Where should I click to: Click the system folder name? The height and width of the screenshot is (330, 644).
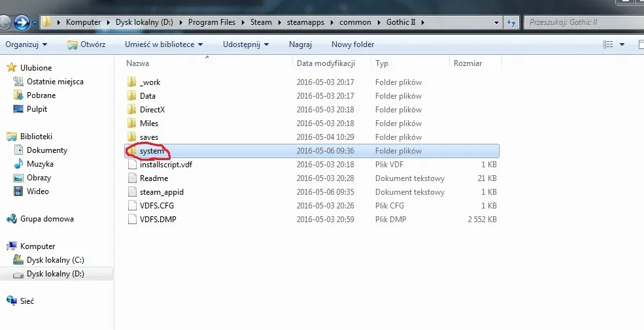pyautogui.click(x=152, y=151)
